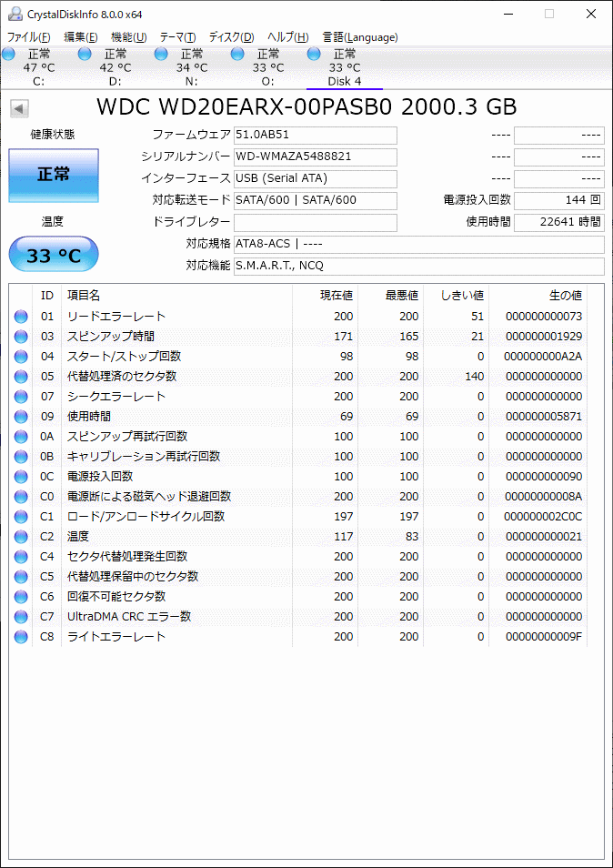Click the status orb beside リードエラーレート
The image size is (613, 868).
coord(21,317)
